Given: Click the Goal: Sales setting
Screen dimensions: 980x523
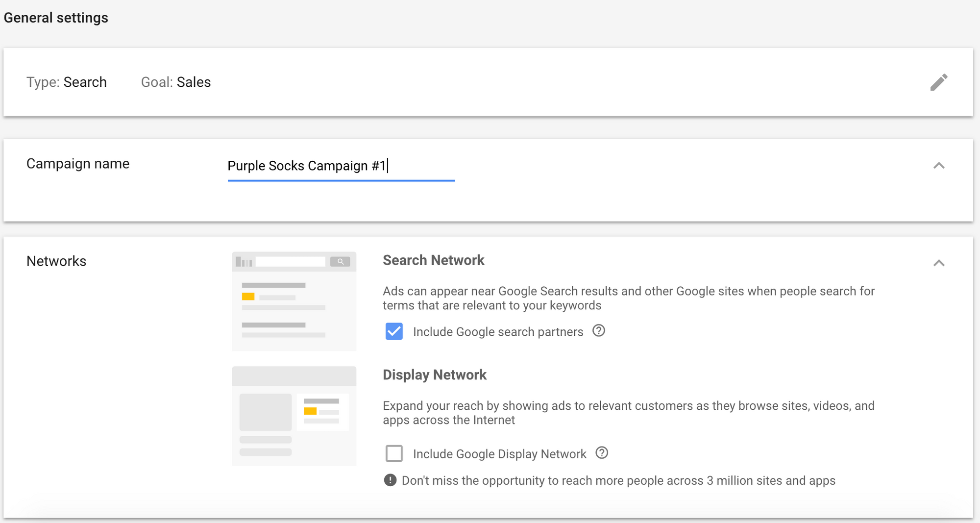Looking at the screenshot, I should tap(176, 82).
